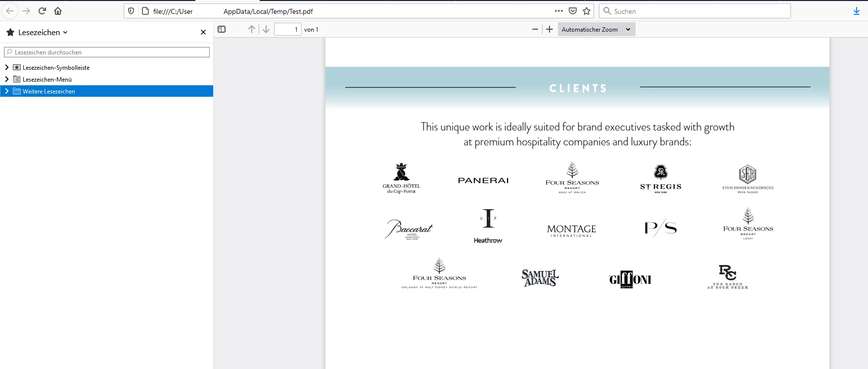Screen dimensions: 868x369
Task: Click the Giffoni logo
Action: coord(630,279)
